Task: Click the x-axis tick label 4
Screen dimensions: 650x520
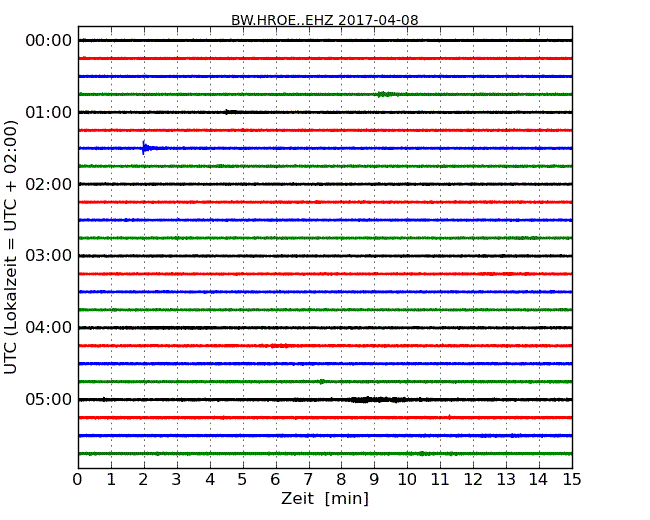Action: pos(210,480)
